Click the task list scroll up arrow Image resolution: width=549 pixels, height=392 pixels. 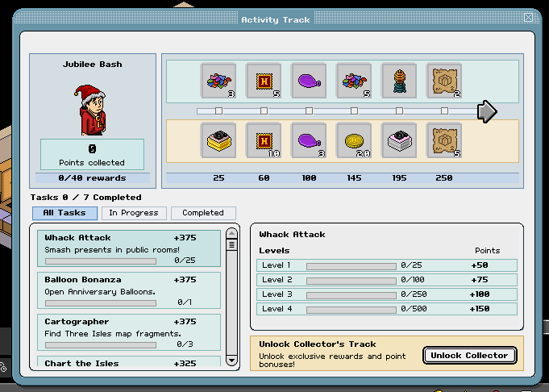(x=231, y=233)
